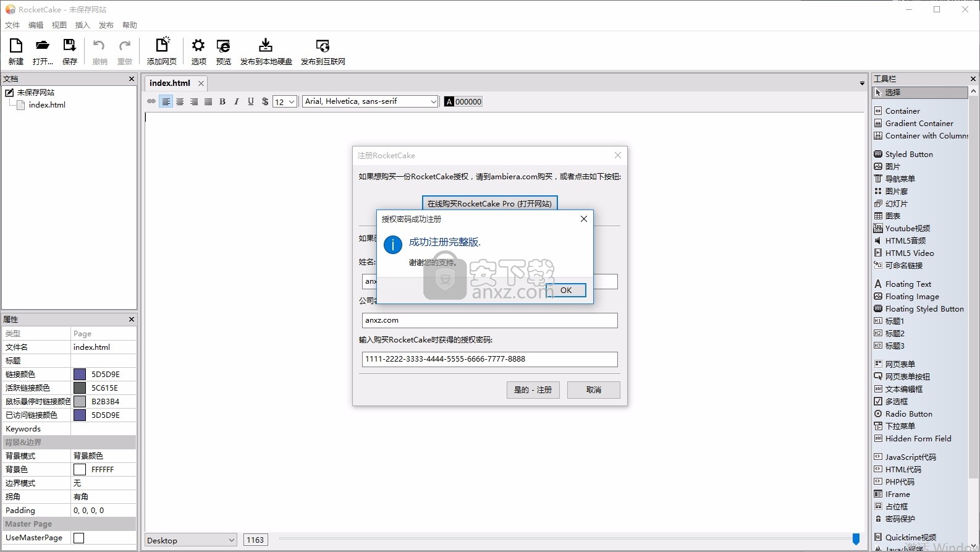Image resolution: width=980 pixels, height=552 pixels.
Task: Click the license key input field
Action: 489,359
